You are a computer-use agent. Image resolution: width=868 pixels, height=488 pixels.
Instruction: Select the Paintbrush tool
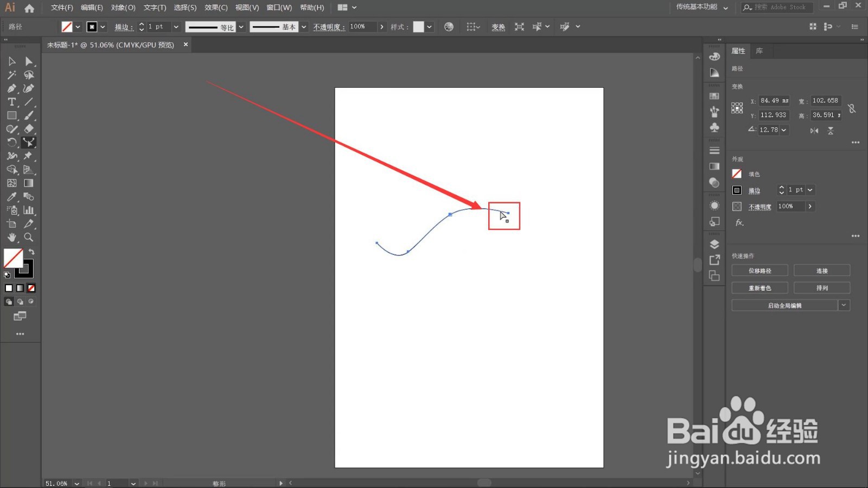(x=29, y=115)
